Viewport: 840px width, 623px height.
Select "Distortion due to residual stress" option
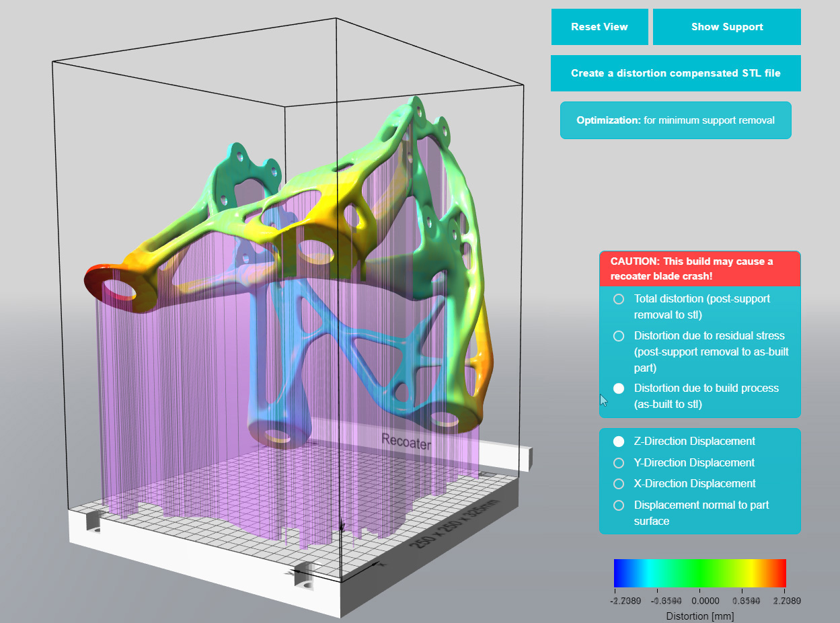click(618, 336)
